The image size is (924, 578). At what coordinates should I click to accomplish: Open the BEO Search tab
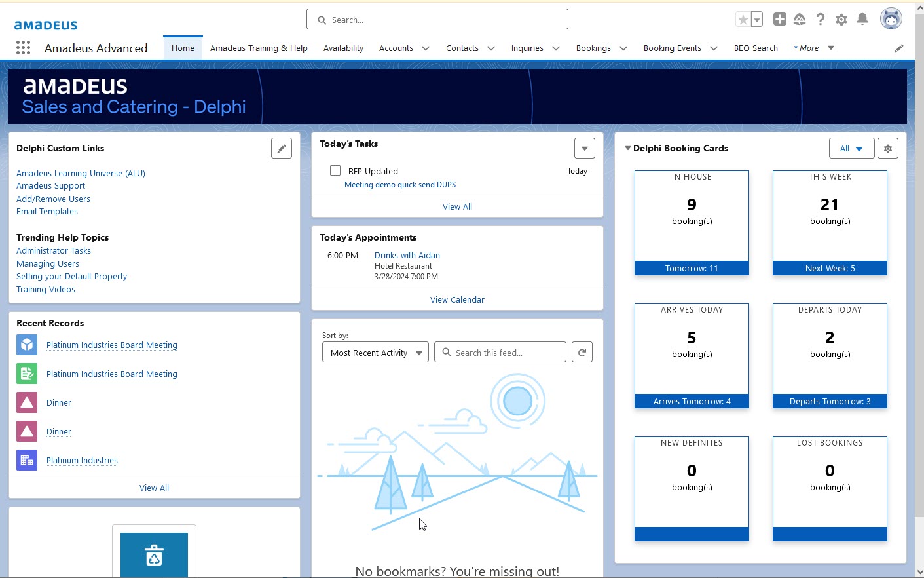coord(756,48)
